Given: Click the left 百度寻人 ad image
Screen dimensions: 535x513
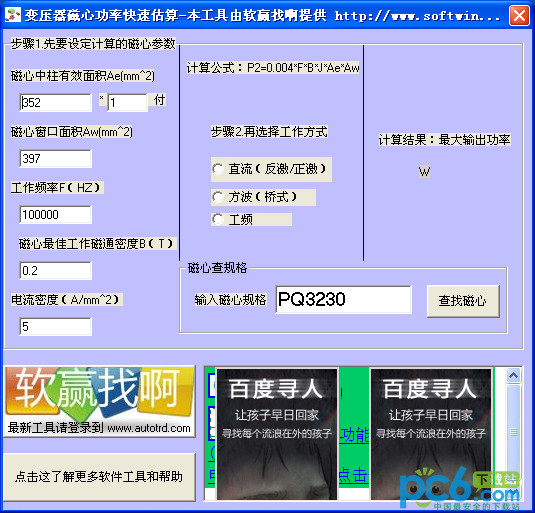Looking at the screenshot, I should click(x=277, y=434).
